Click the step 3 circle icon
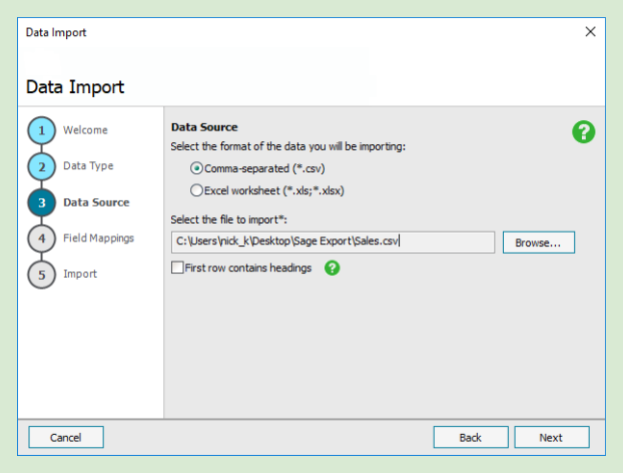Image resolution: width=623 pixels, height=473 pixels. click(x=41, y=203)
